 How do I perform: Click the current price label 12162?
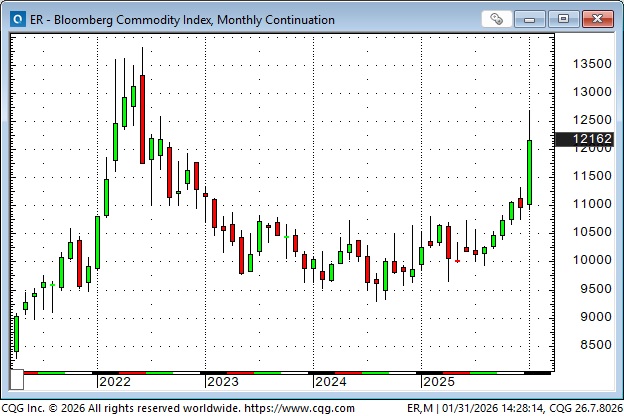coord(585,139)
